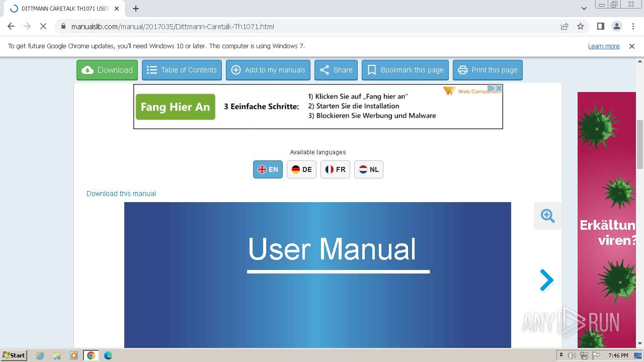This screenshot has height=362, width=644.
Task: Launch Internet Explorer from the taskbar
Action: pyautogui.click(x=40, y=355)
